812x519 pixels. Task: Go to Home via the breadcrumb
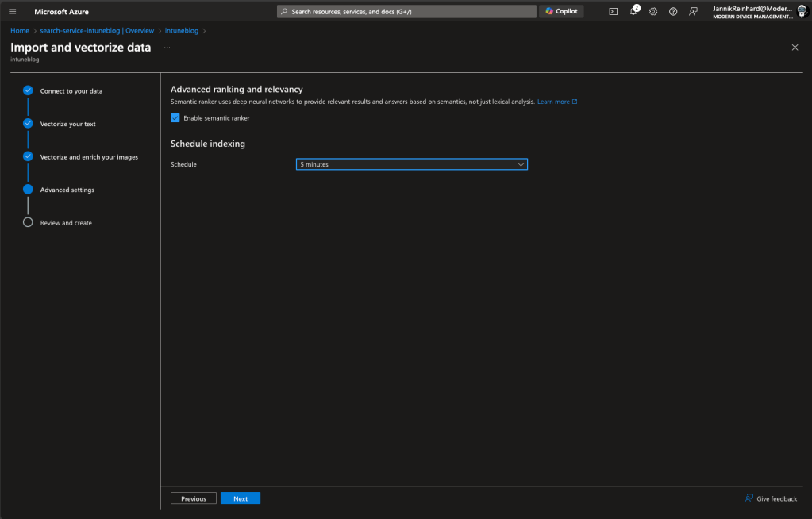coord(18,30)
